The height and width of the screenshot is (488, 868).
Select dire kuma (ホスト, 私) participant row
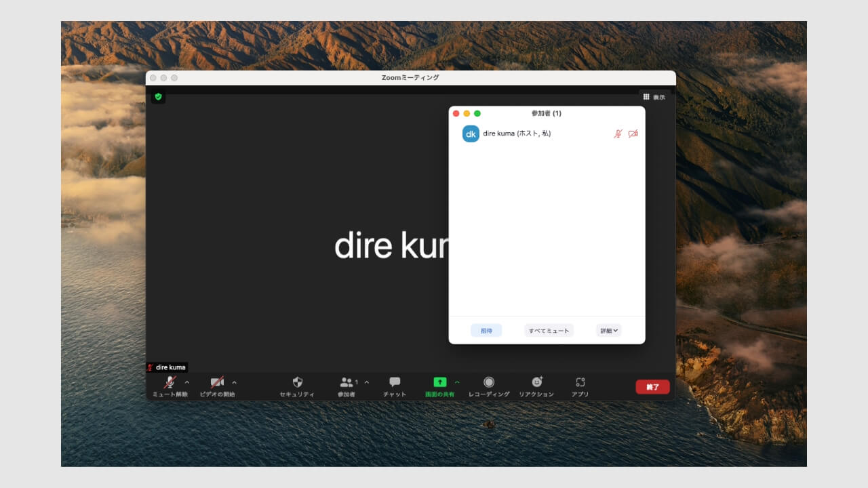click(547, 134)
